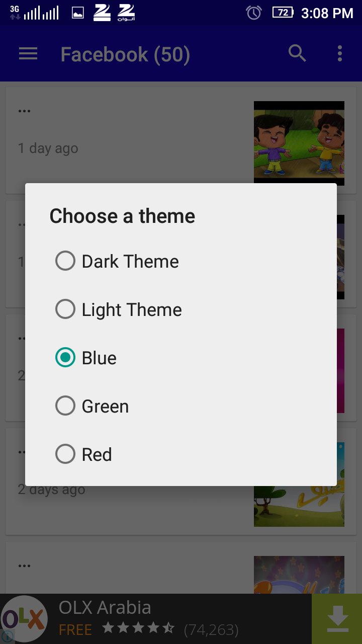Tap the Red theme label
362x644 pixels.
pos(97,454)
